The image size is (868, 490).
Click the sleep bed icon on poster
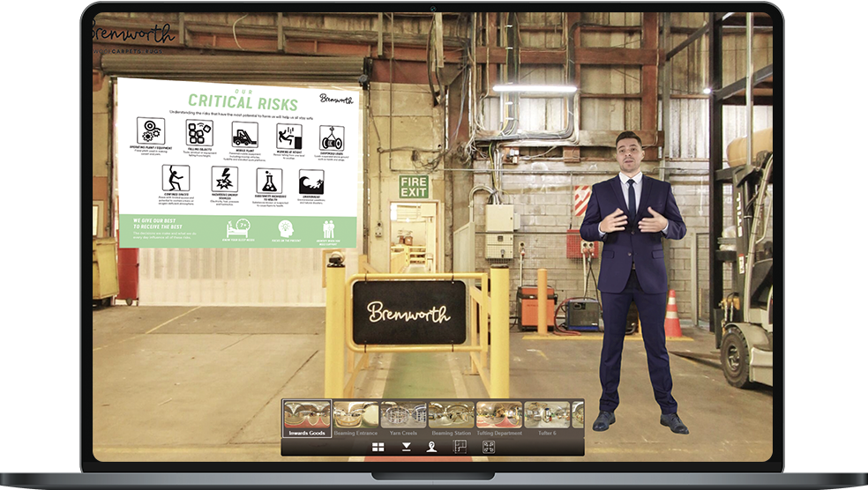238,228
